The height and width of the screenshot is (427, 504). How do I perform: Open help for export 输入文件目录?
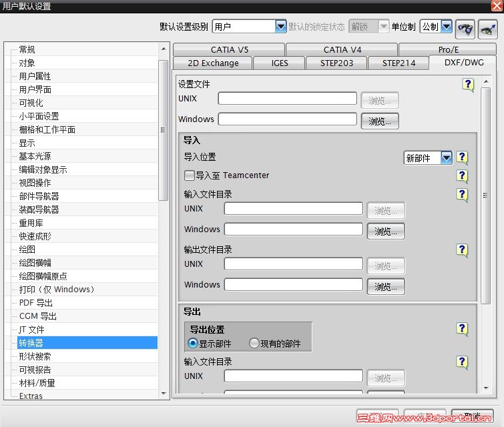pos(462,362)
